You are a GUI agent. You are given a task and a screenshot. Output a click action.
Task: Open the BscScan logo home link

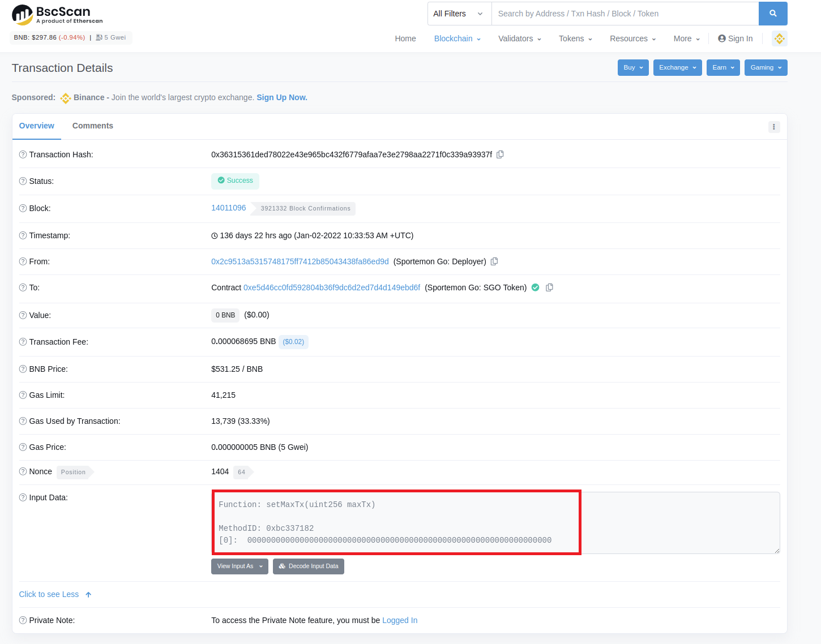point(57,15)
